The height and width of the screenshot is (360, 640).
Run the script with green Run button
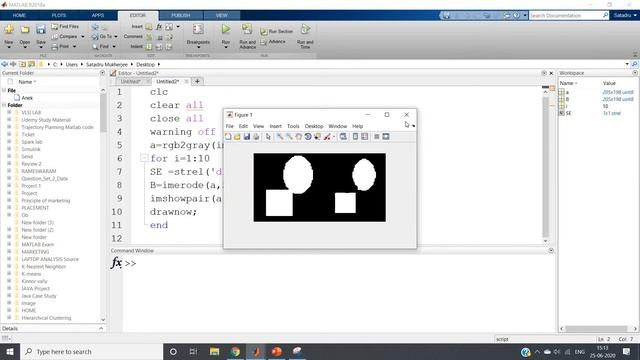pyautogui.click(x=226, y=29)
